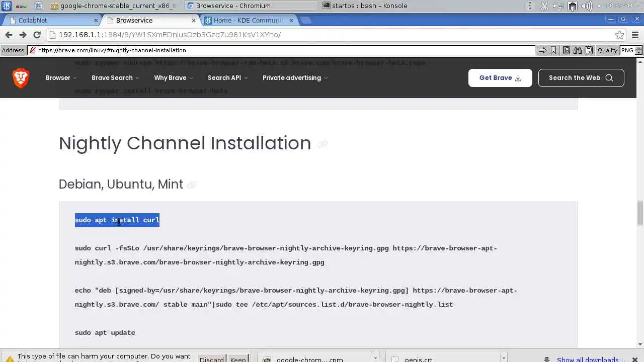Click the Browservice bookmark ribbon icon

553,50
